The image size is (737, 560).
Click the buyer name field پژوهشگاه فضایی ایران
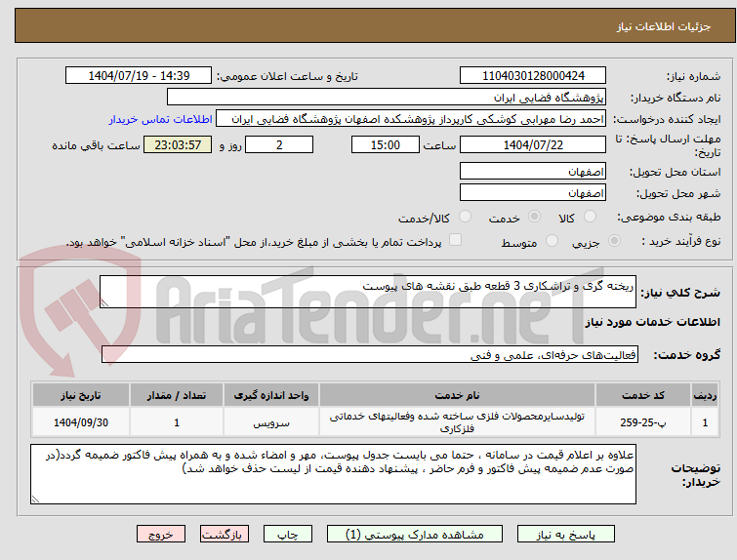[387, 98]
